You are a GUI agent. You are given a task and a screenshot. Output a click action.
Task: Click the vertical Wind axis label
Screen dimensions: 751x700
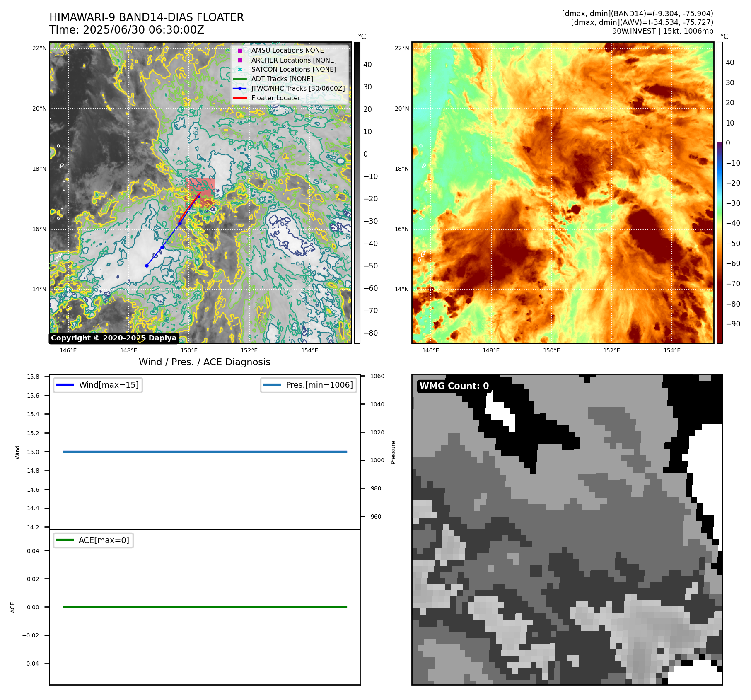pos(17,452)
